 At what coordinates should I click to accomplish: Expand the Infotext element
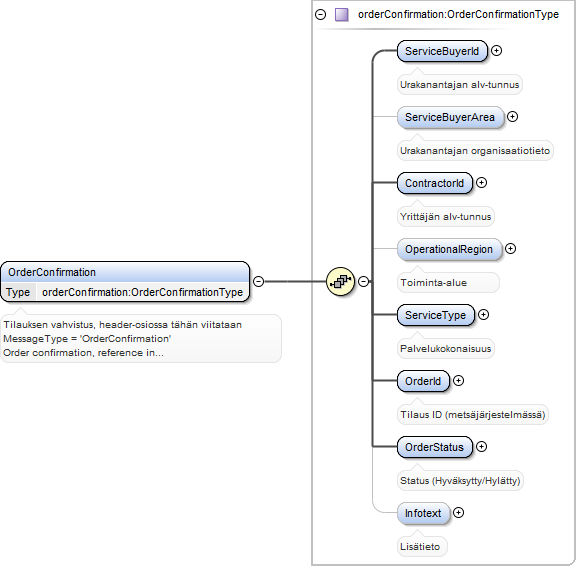[458, 513]
